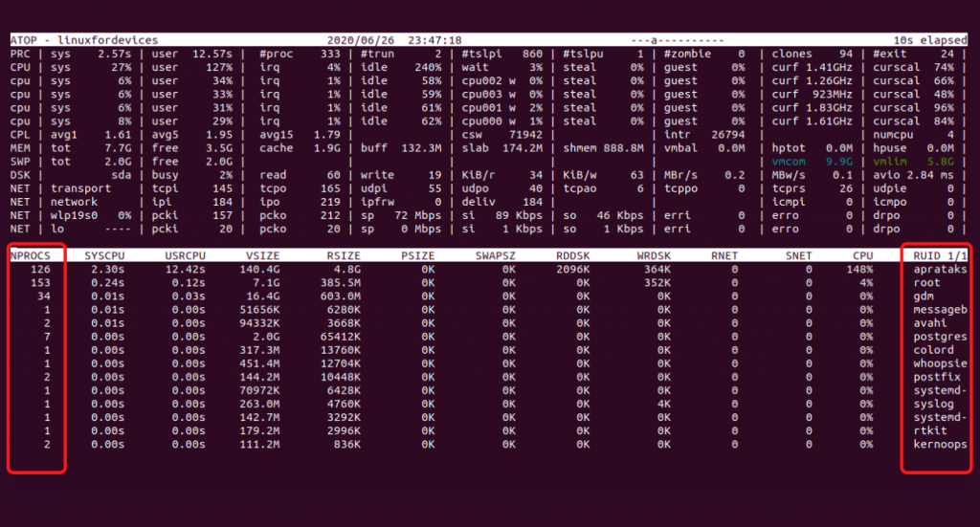Select the RNET column header
The width and height of the screenshot is (980, 527).
(x=724, y=256)
